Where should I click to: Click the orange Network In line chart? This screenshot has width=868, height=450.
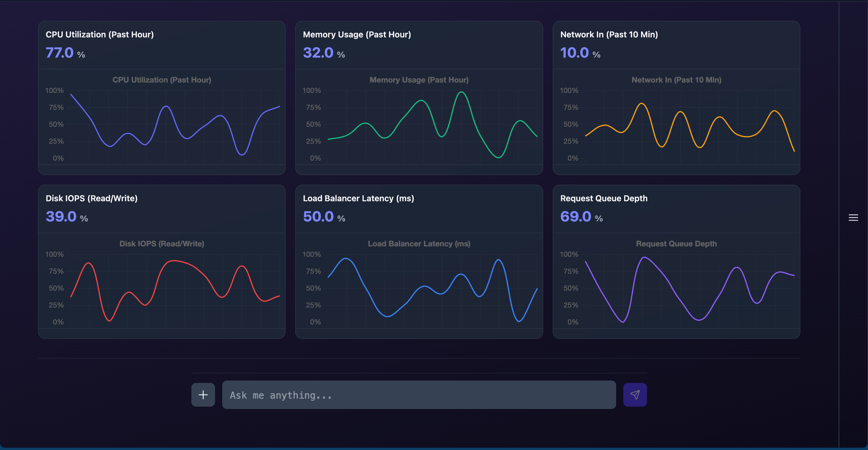point(641,104)
